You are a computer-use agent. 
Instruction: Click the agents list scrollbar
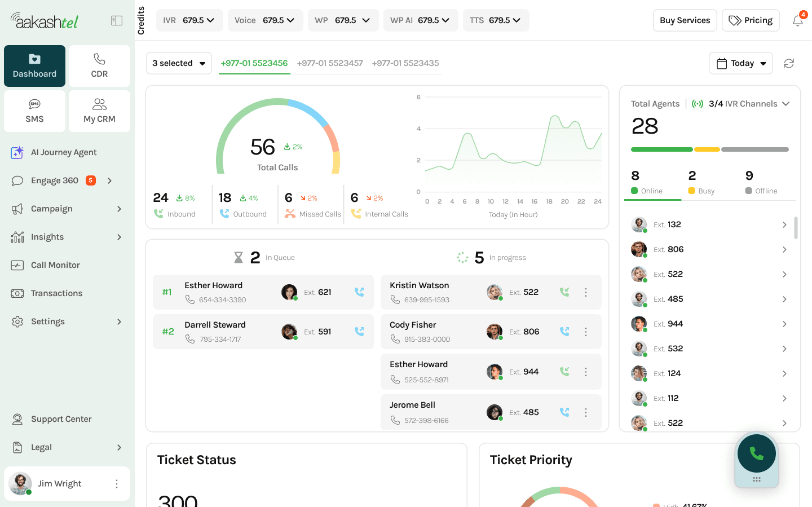(796, 227)
